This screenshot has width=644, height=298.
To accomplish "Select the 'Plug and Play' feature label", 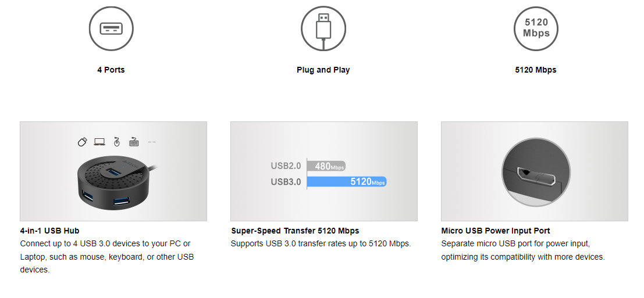I will 323,70.
